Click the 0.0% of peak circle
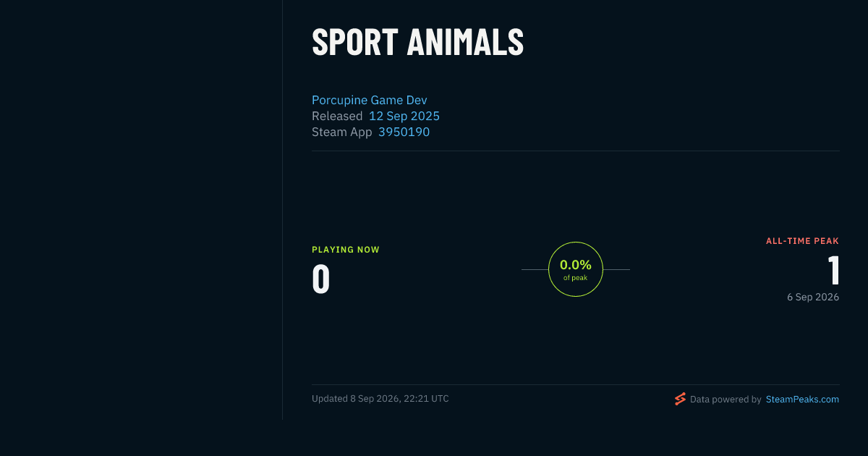This screenshot has height=456, width=868. [576, 269]
